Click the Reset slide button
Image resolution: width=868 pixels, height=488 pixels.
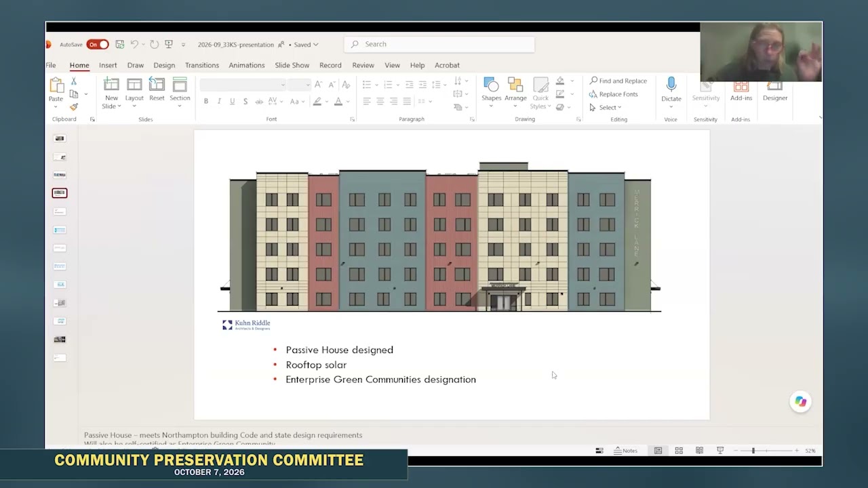pos(157,91)
